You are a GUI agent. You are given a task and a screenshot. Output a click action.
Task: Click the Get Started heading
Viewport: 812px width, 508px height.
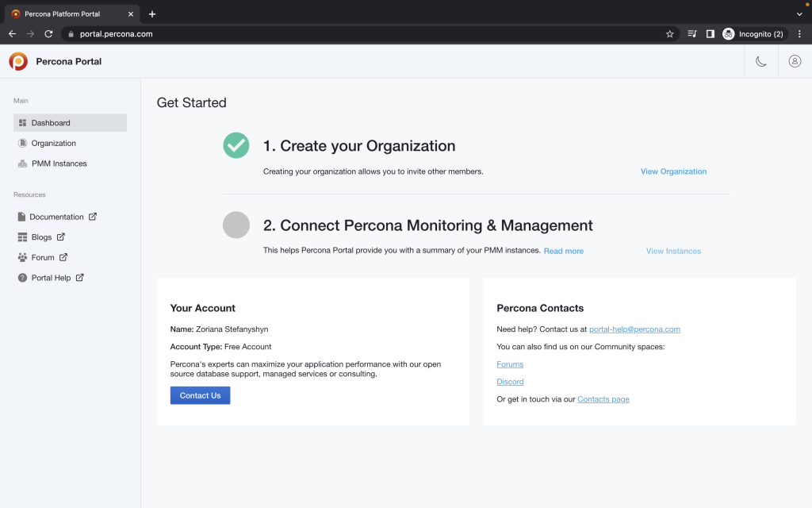[x=192, y=102]
